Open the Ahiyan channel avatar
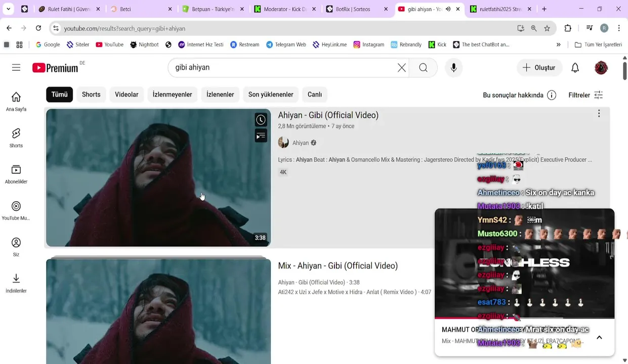The height and width of the screenshot is (364, 628). pos(283,143)
